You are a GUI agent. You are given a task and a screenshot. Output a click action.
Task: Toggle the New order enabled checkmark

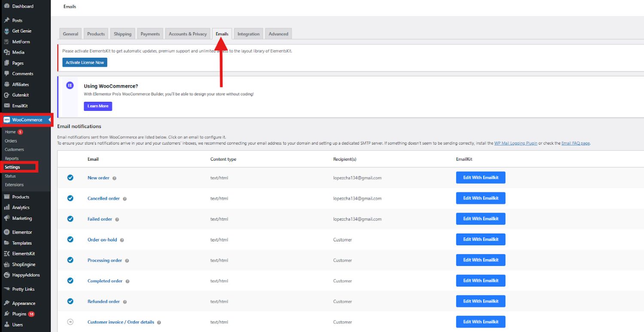(x=70, y=177)
